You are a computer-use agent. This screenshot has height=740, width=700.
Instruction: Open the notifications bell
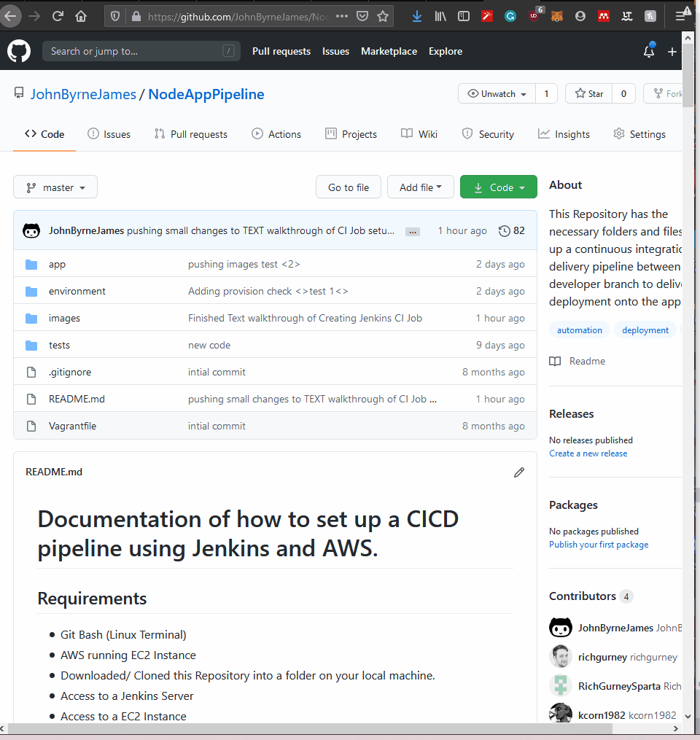point(649,51)
